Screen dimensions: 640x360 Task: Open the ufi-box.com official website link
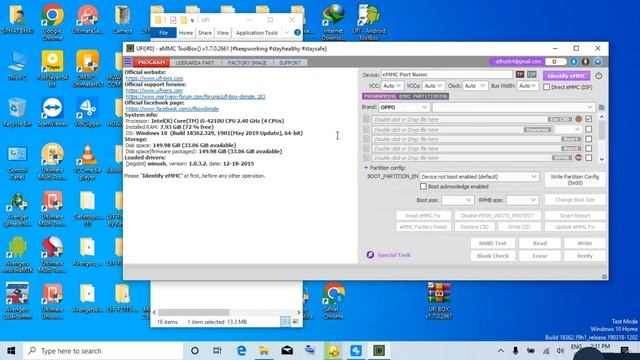154,78
